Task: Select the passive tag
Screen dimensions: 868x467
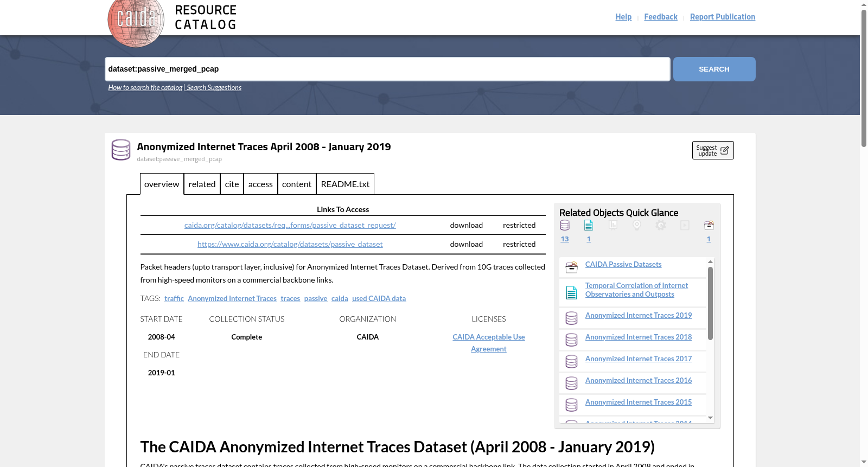Action: click(316, 298)
